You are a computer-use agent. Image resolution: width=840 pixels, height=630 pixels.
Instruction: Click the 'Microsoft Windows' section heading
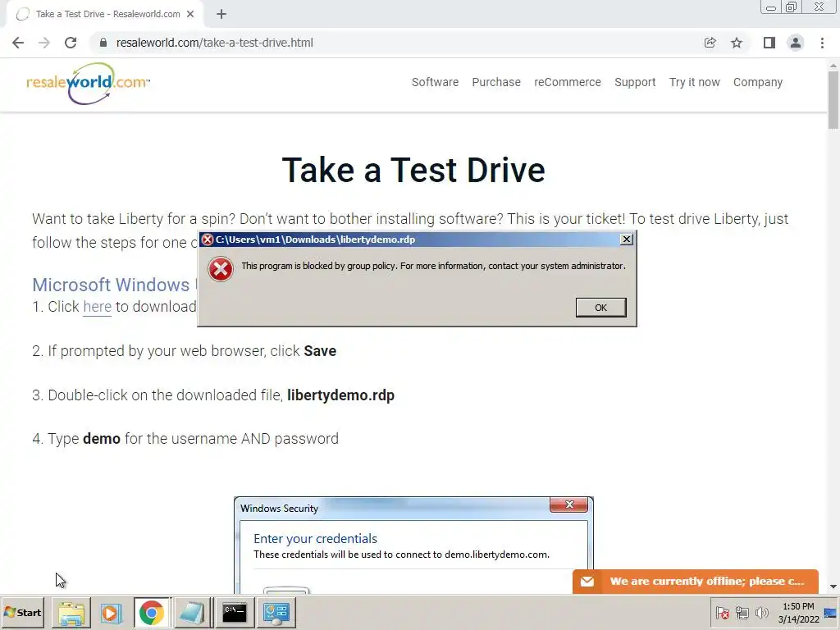coord(111,285)
